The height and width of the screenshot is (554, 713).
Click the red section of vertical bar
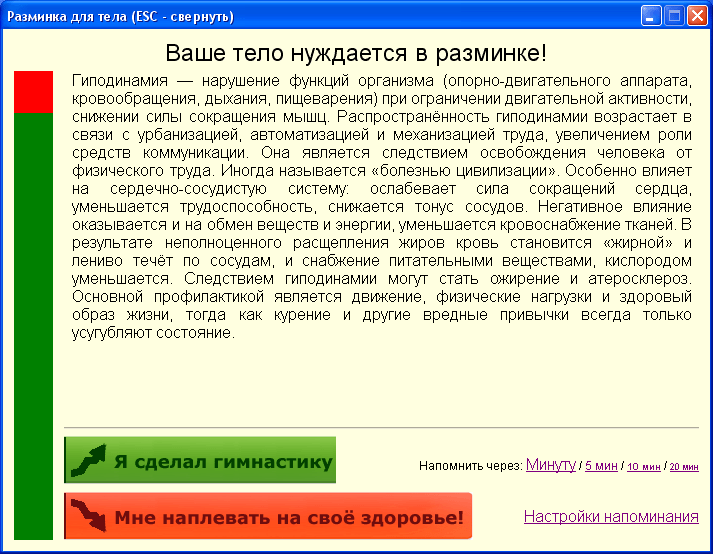[33, 92]
